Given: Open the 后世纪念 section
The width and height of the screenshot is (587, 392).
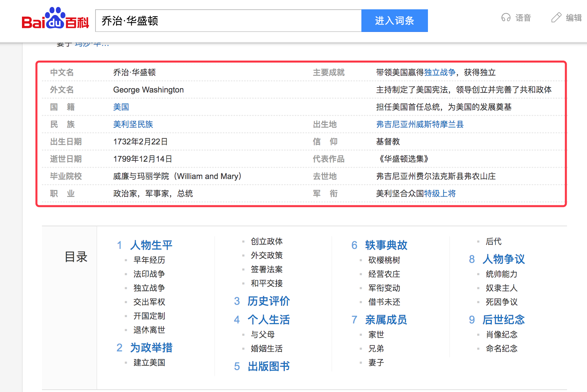Looking at the screenshot, I should [x=503, y=320].
